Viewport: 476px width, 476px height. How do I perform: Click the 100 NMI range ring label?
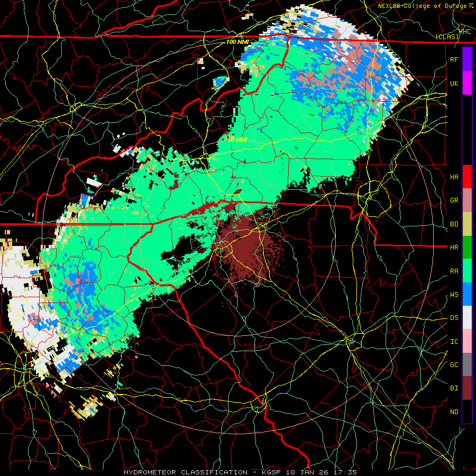point(237,42)
